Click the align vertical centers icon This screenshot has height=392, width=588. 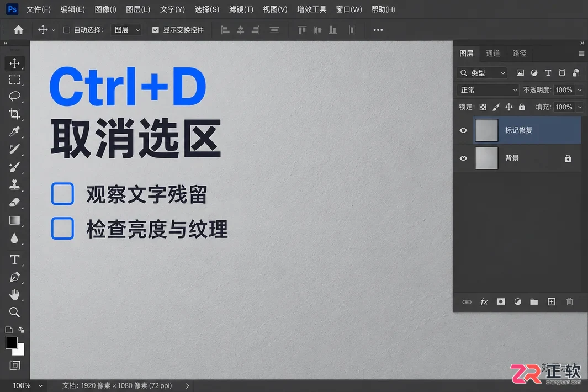[317, 30]
